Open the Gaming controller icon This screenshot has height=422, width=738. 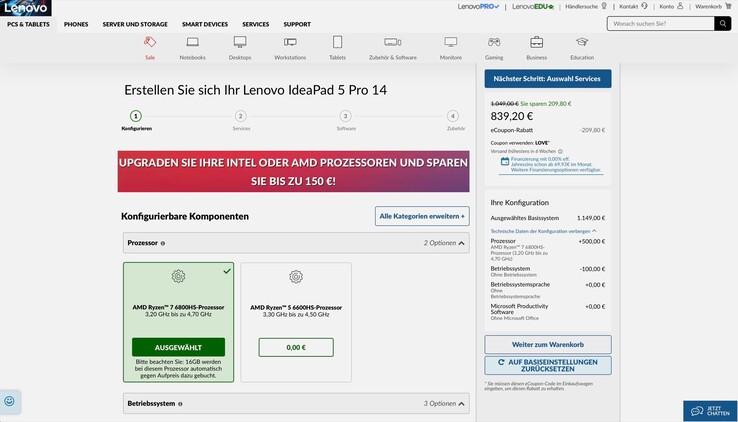[x=494, y=43]
